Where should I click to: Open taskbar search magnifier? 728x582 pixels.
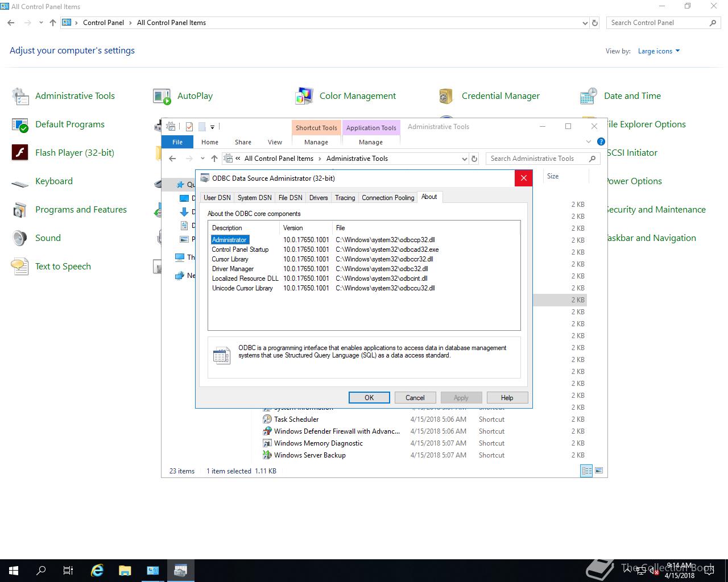(x=41, y=571)
